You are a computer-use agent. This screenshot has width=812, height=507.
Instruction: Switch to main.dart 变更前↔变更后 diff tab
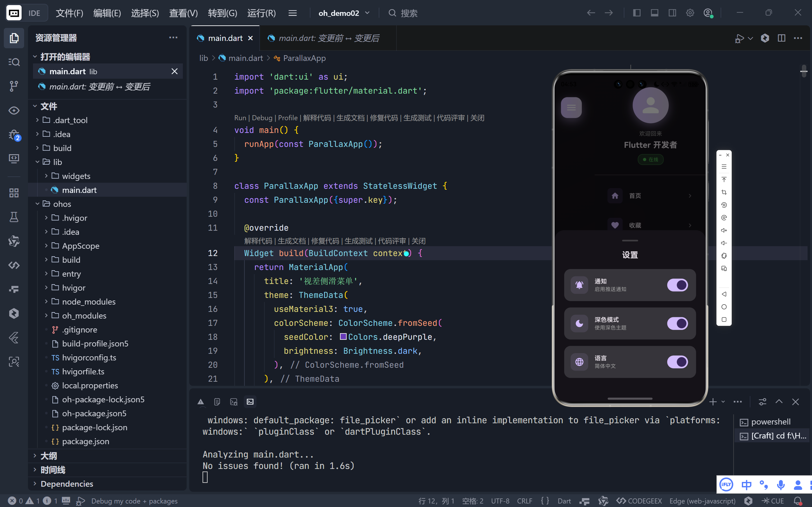[328, 38]
